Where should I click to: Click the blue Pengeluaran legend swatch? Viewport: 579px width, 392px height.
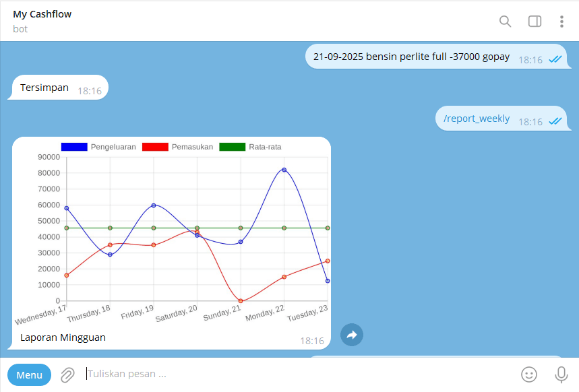point(74,147)
